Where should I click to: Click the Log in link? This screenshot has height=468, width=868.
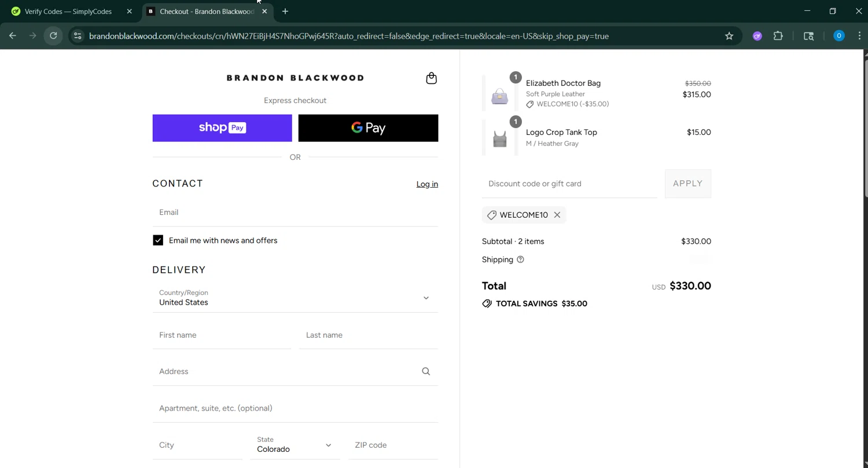(x=427, y=184)
